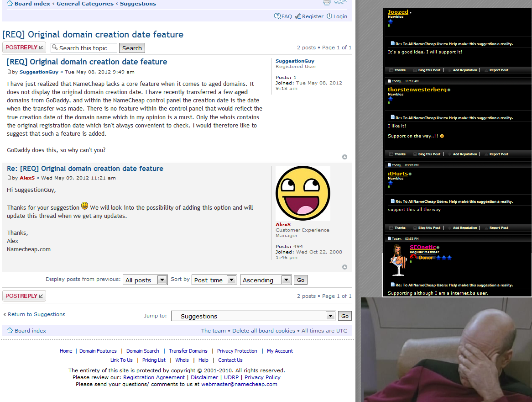Click Thanks under Joozed's post
532x402 pixels.
click(x=400, y=70)
